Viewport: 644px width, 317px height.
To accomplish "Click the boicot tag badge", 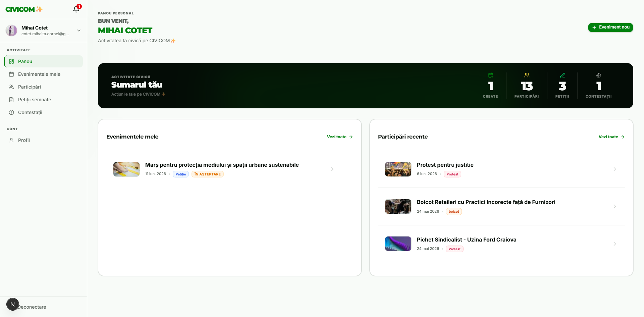I will coord(454,211).
